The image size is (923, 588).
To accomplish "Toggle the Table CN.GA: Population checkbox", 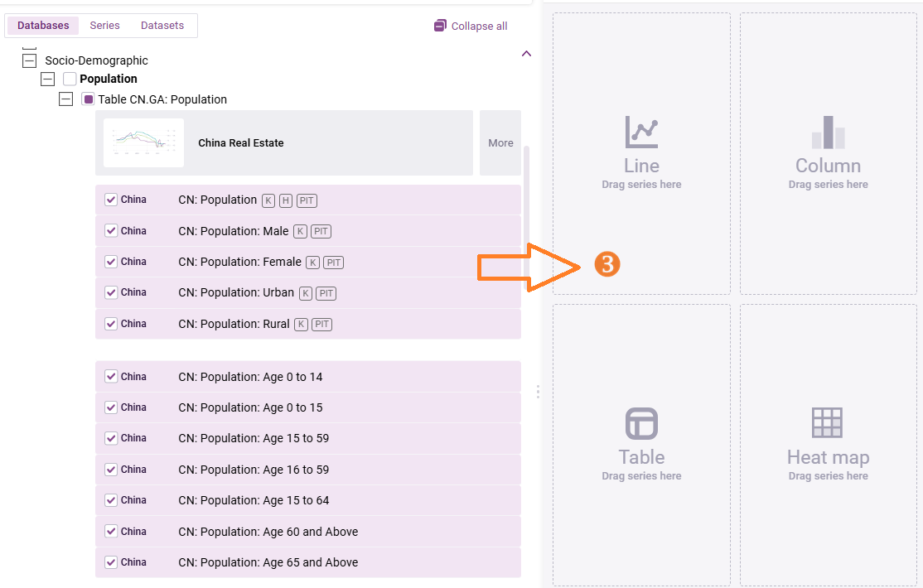I will (88, 99).
